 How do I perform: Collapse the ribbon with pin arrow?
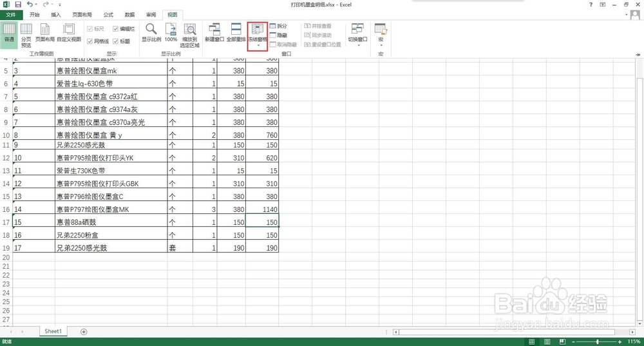[638, 54]
